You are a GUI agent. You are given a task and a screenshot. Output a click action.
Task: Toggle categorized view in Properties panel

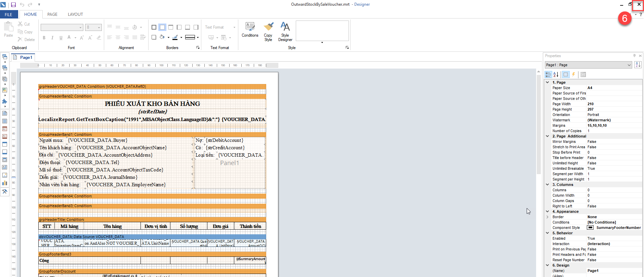pos(548,75)
